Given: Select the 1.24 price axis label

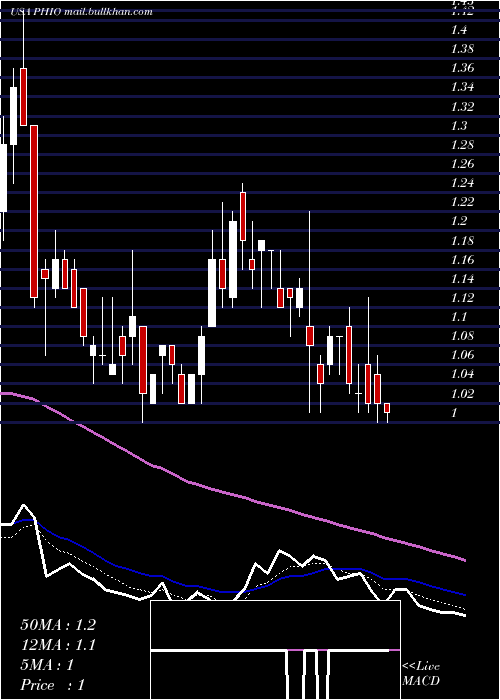Looking at the screenshot, I should tap(462, 183).
